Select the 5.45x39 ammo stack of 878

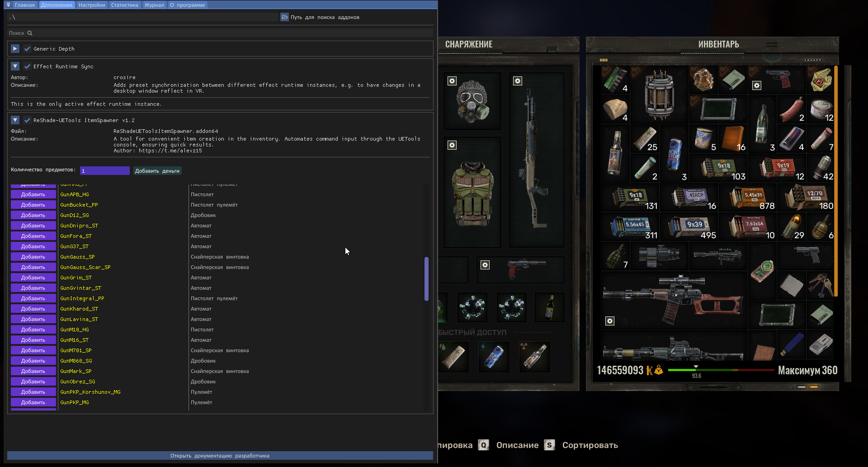748,197
